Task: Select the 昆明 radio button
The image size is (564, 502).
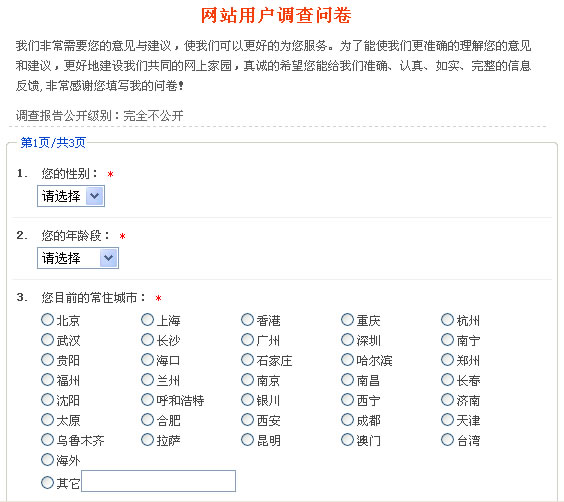Action: (x=247, y=439)
